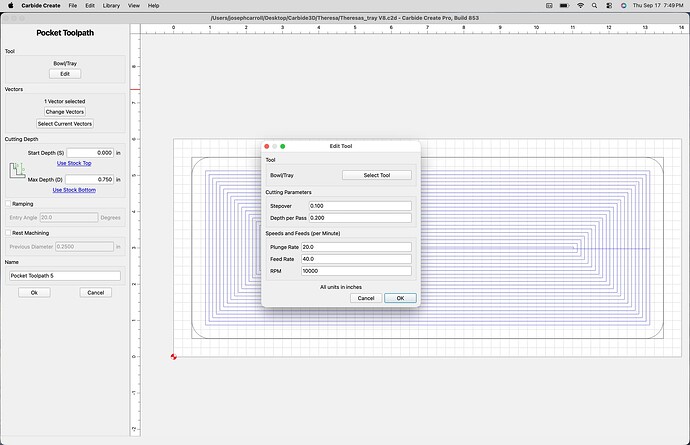Click the window title file path
Screen dimensions: 690x445
pos(345,18)
